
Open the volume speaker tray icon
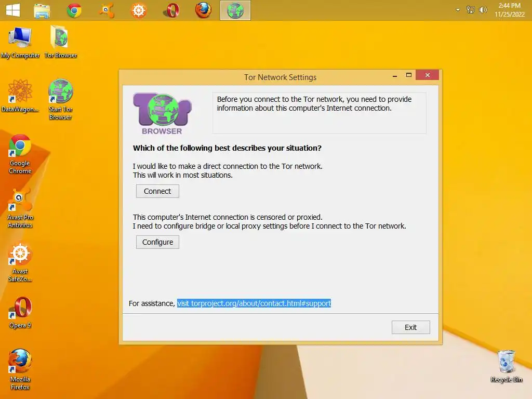point(483,10)
